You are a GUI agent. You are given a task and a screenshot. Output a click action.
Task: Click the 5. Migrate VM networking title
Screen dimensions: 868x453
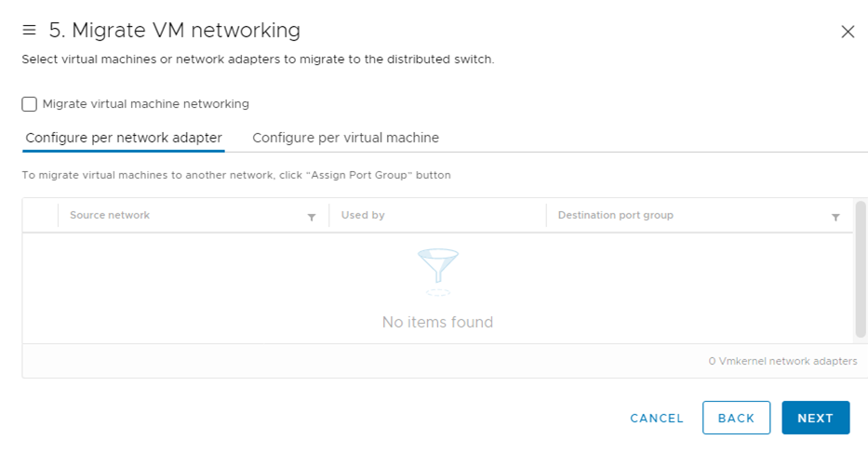[174, 31]
